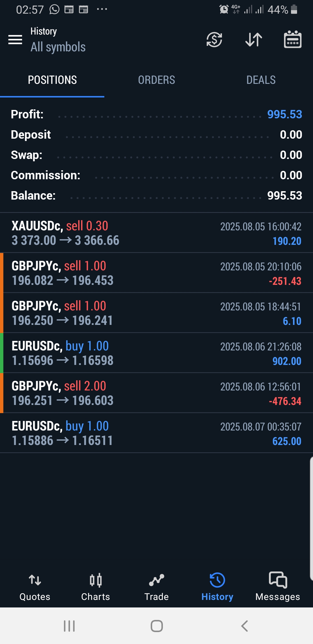Tap the currency refresh dollar icon

(x=214, y=40)
